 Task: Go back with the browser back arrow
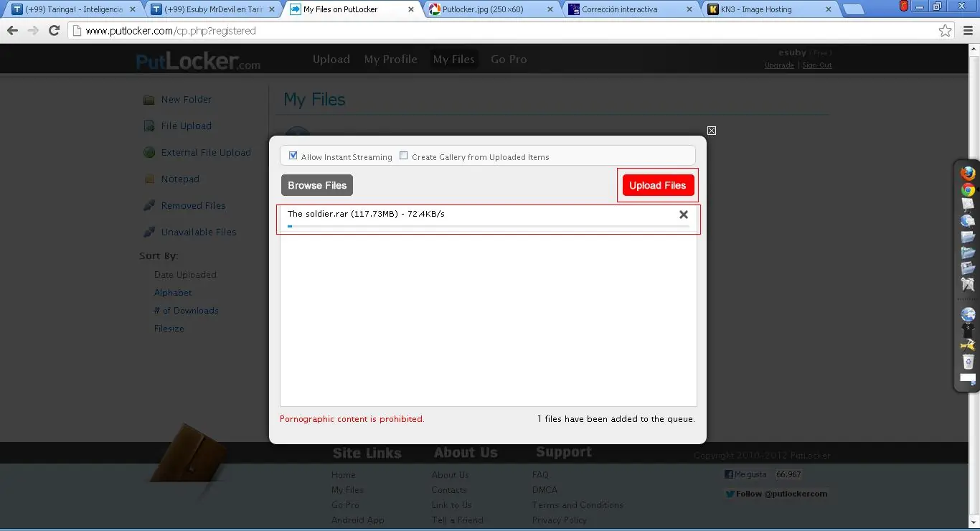(x=12, y=31)
